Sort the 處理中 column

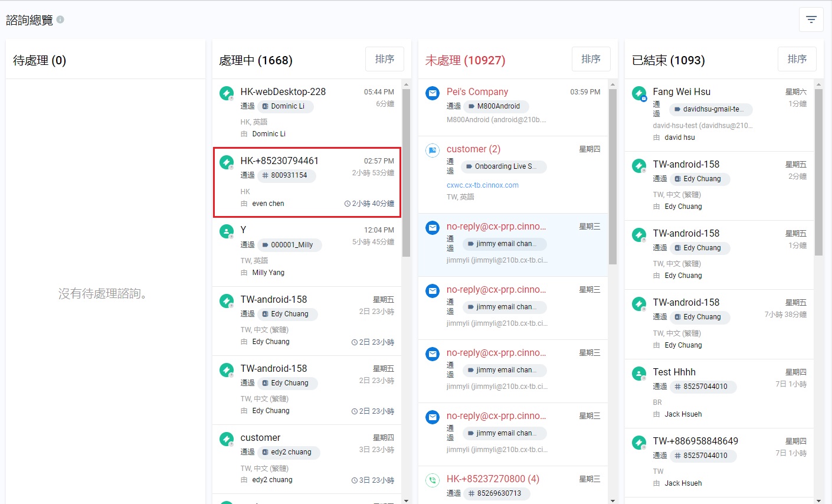[385, 60]
